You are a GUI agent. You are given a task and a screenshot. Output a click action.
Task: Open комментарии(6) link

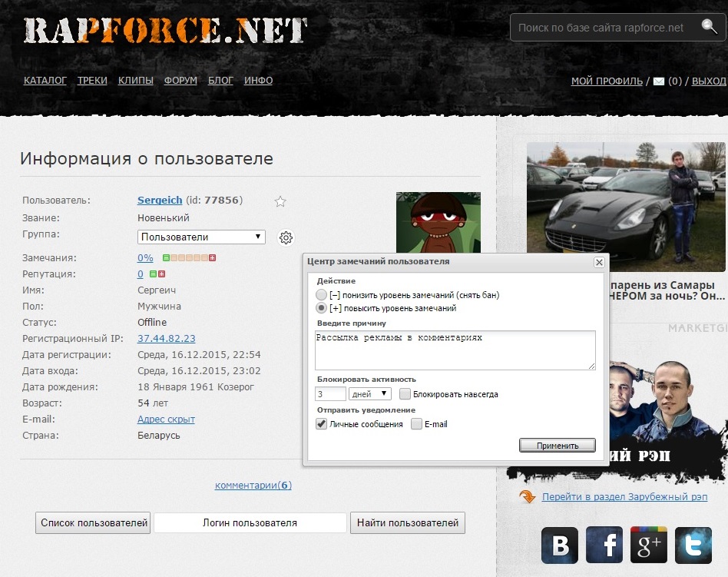tap(253, 486)
